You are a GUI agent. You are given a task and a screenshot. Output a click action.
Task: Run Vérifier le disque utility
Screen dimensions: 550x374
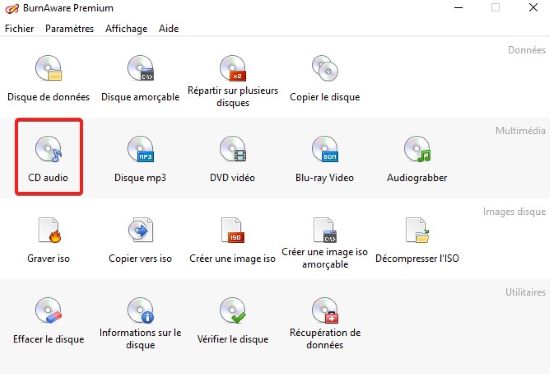pyautogui.click(x=233, y=321)
